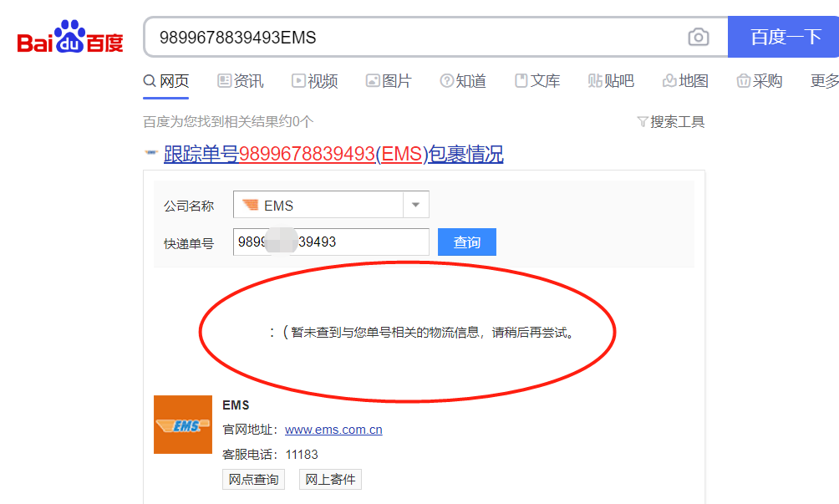
Task: Open the 知道 tab
Action: click(x=464, y=81)
